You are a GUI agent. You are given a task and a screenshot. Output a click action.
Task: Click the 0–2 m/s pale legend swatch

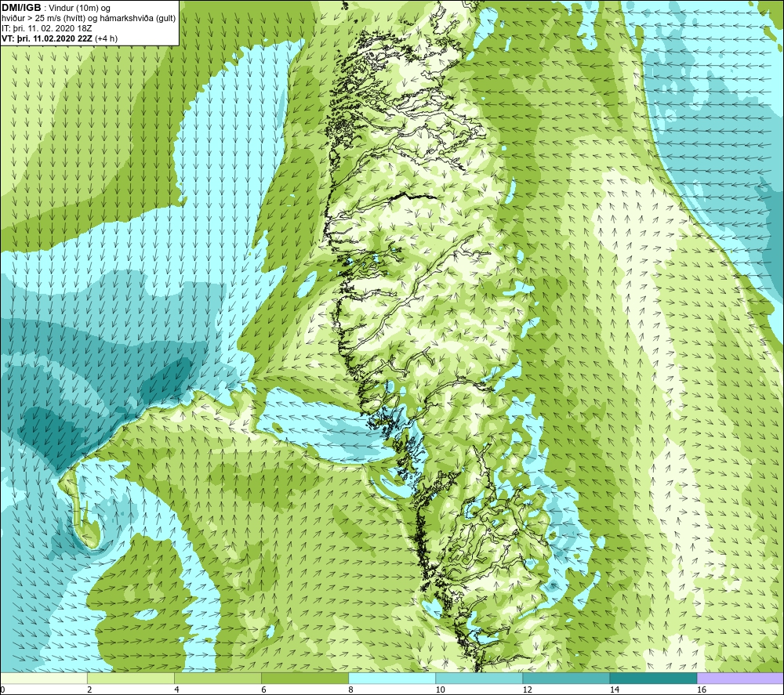(x=43, y=679)
